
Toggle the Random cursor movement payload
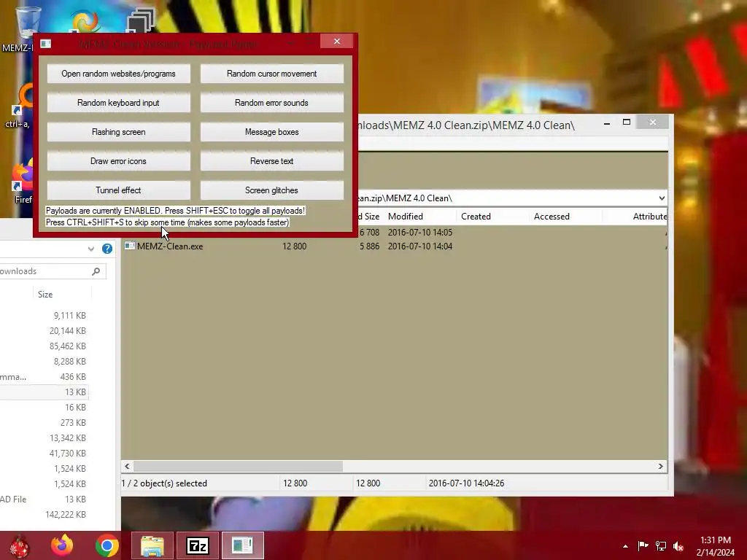tap(271, 74)
